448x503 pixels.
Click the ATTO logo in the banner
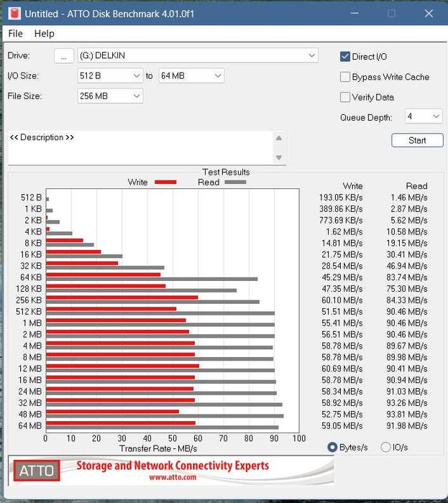[37, 471]
